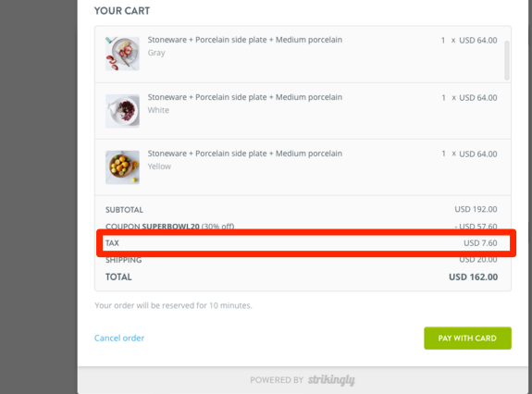Click the Pay With Card button
The width and height of the screenshot is (532, 394).
467,339
